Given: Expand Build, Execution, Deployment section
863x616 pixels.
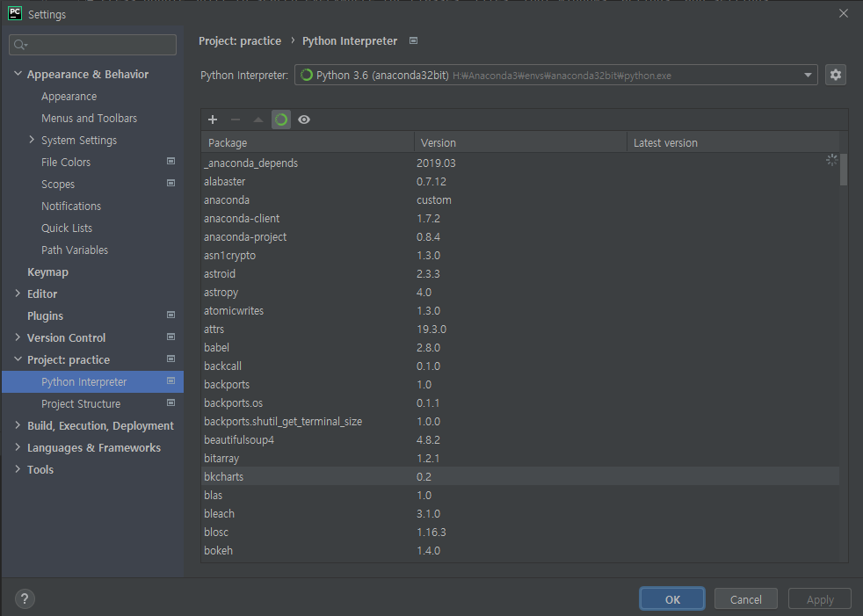Looking at the screenshot, I should (18, 425).
